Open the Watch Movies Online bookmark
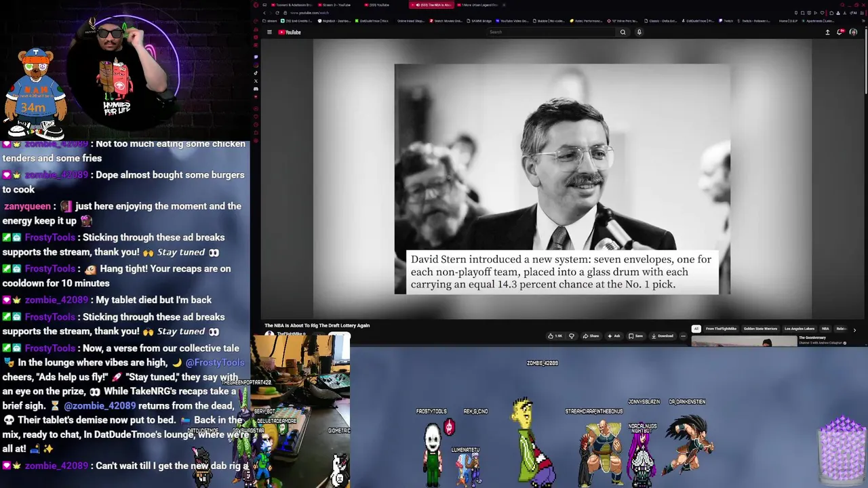Viewport: 868px width, 488px height. point(448,21)
